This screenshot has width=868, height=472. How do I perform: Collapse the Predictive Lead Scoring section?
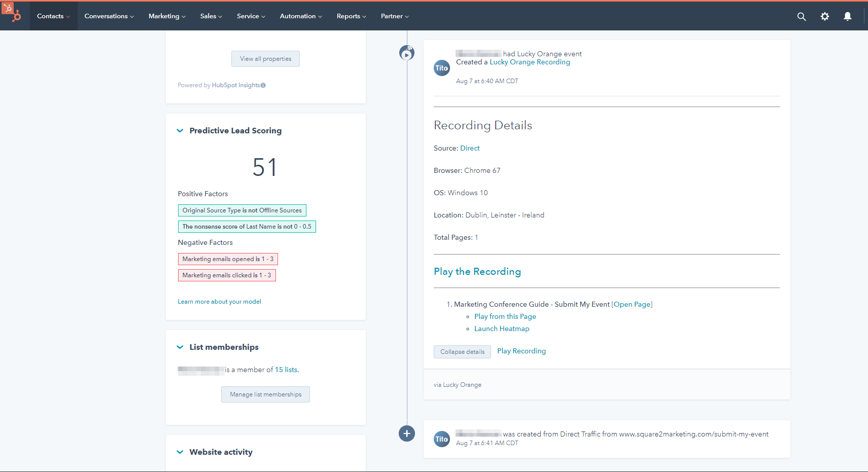click(180, 131)
